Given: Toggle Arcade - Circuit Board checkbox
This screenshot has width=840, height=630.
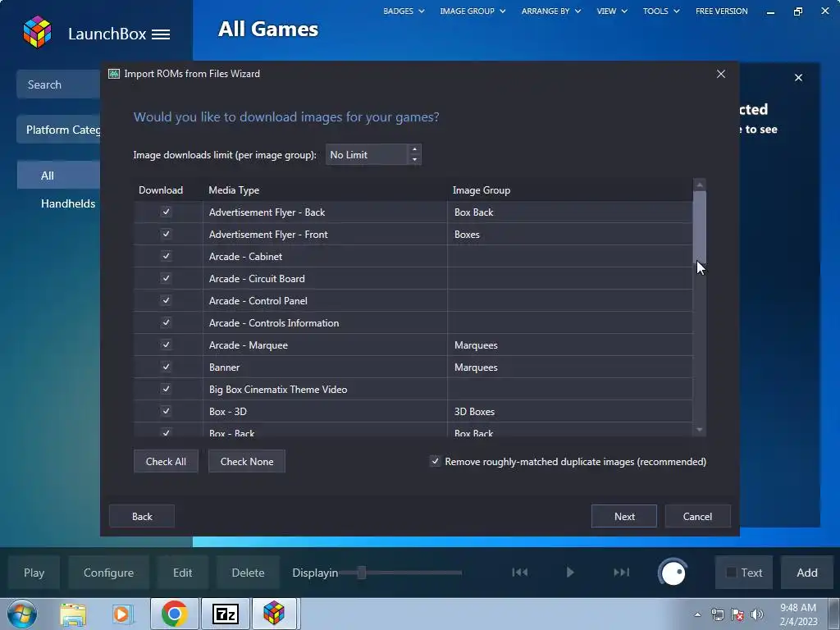Looking at the screenshot, I should (166, 278).
